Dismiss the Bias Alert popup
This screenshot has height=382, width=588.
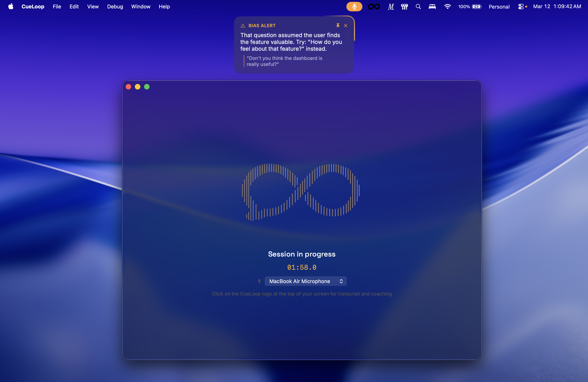coord(345,26)
